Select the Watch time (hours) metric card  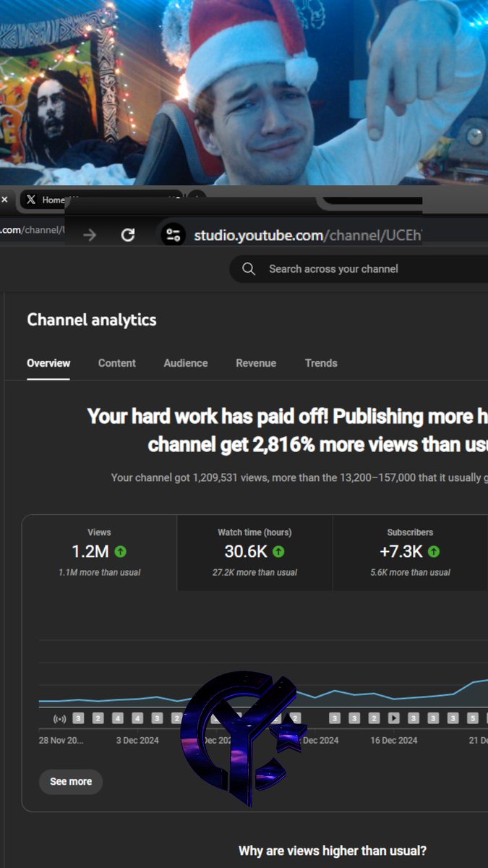254,553
